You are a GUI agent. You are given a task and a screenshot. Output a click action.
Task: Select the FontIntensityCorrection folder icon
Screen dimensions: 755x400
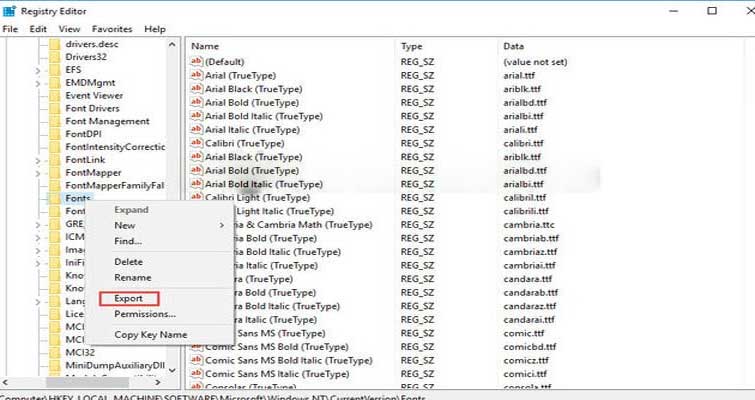(55, 147)
